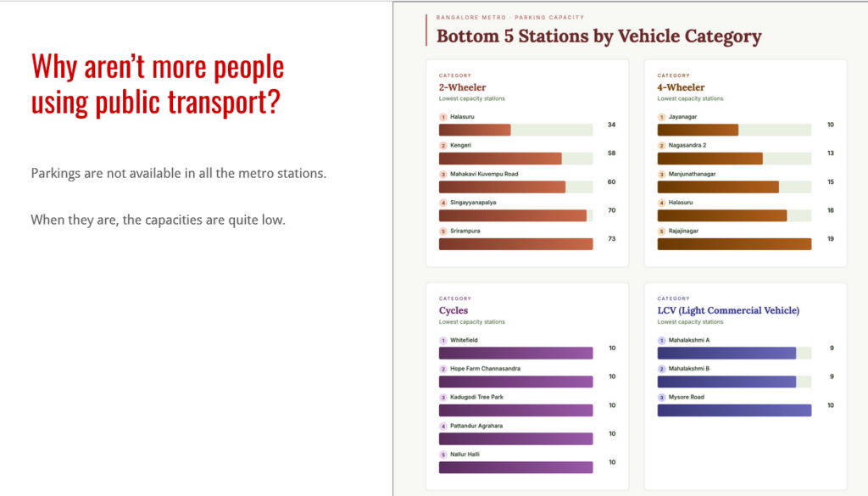Select rank 2 badge beside Mahalakshmi B
Screen dimensions: 868x496
coord(661,369)
